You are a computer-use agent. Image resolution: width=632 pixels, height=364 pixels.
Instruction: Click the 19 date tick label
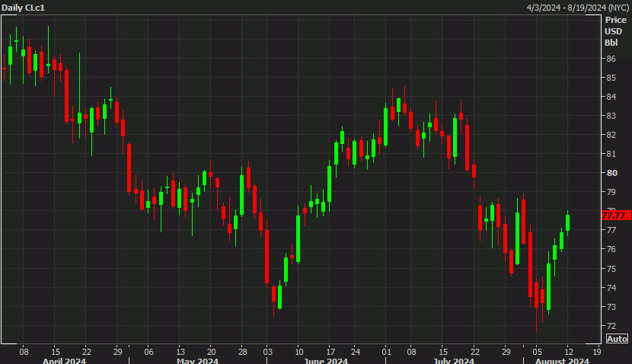[597, 352]
